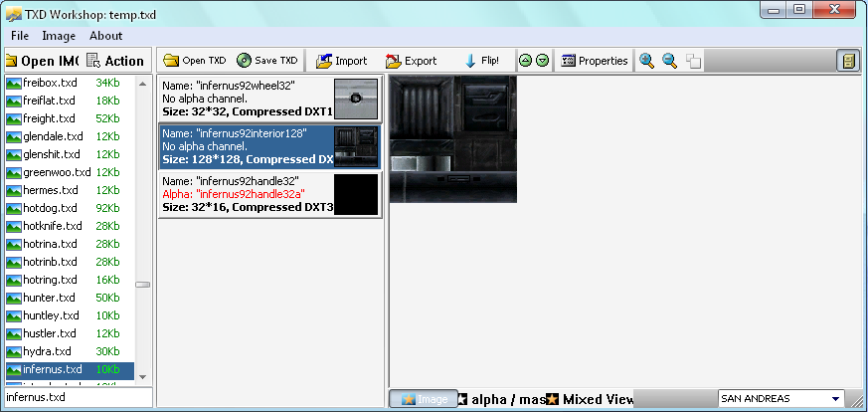The image size is (868, 412).
Task: Select hotrinb.txd in file list
Action: (70, 262)
